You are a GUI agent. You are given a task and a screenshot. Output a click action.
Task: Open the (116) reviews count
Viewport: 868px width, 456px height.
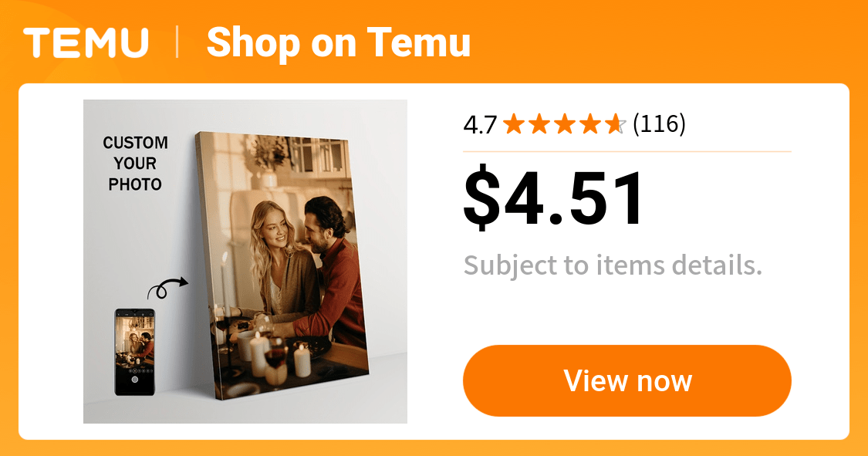pyautogui.click(x=659, y=124)
